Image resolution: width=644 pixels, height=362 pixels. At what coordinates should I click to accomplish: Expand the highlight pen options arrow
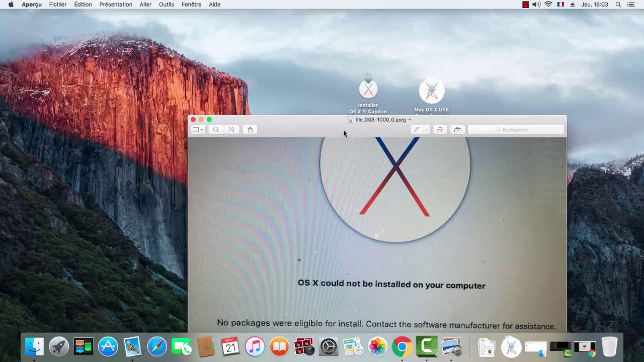(x=426, y=130)
